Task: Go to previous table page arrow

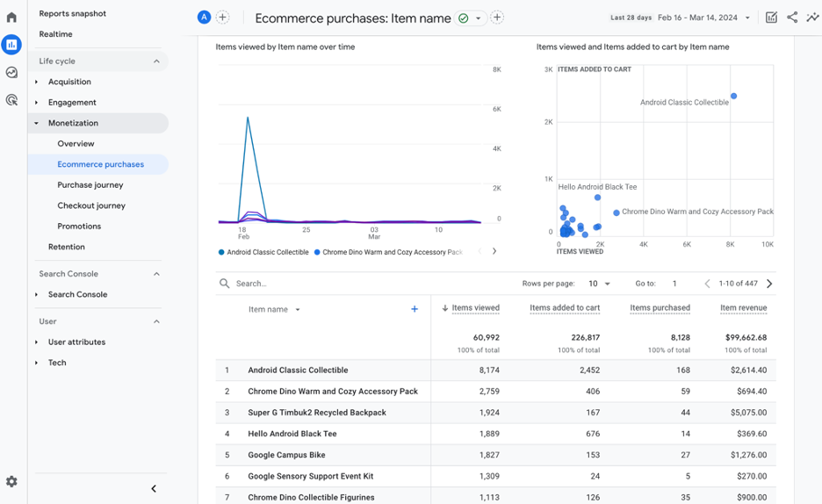Action: tap(707, 284)
